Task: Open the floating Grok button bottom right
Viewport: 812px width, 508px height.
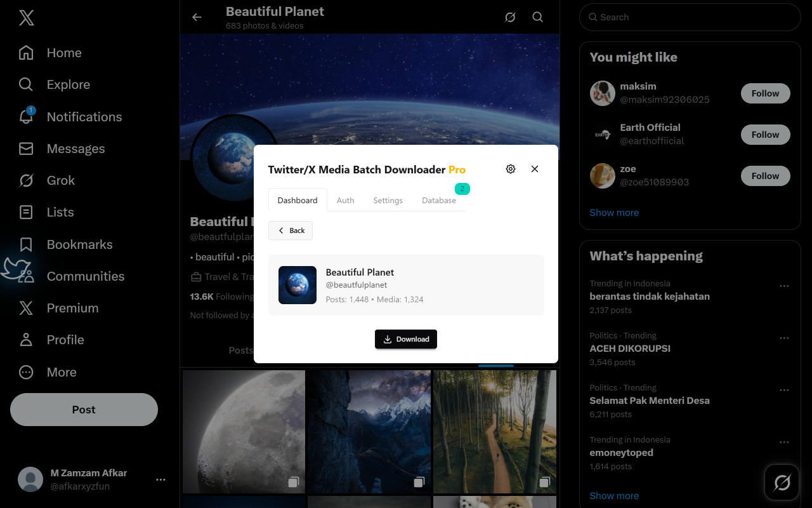Action: tap(782, 482)
